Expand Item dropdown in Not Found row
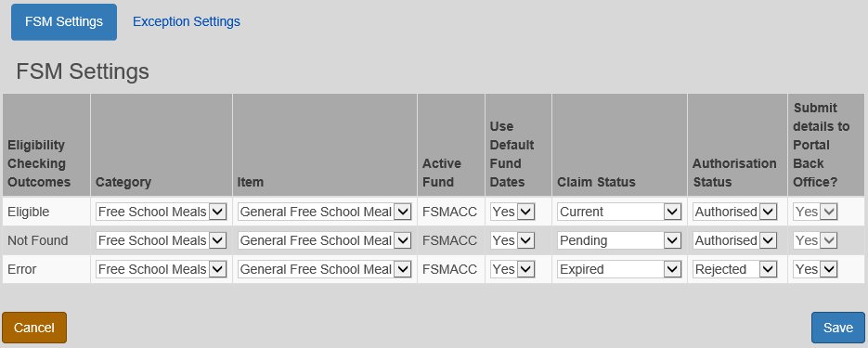The height and width of the screenshot is (348, 868). (x=324, y=240)
